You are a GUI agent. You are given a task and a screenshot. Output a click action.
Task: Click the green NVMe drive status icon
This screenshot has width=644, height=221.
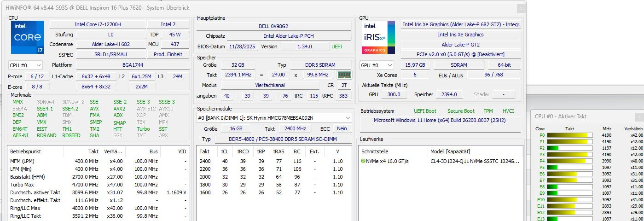pos(363,161)
